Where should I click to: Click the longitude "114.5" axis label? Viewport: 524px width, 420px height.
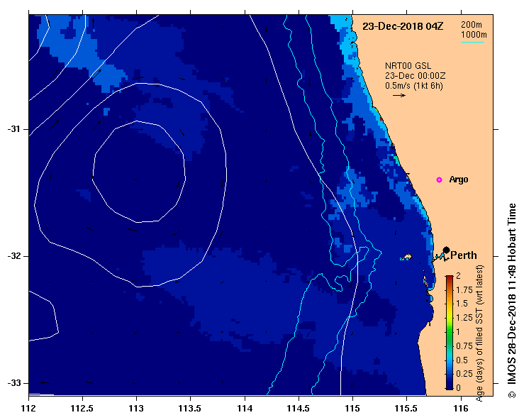pyautogui.click(x=299, y=409)
